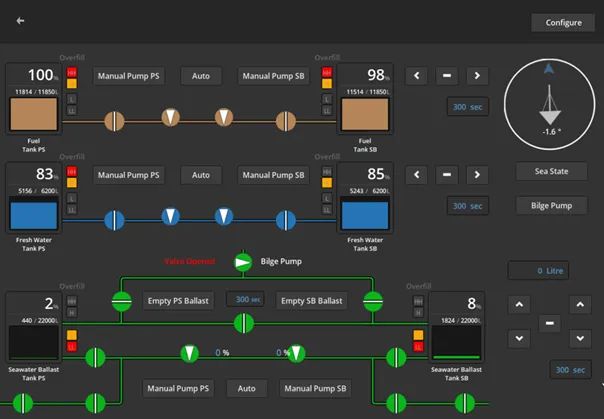This screenshot has height=419, width=604.
Task: Toggle the bottom-left outermost sea valve
Action: (23, 403)
